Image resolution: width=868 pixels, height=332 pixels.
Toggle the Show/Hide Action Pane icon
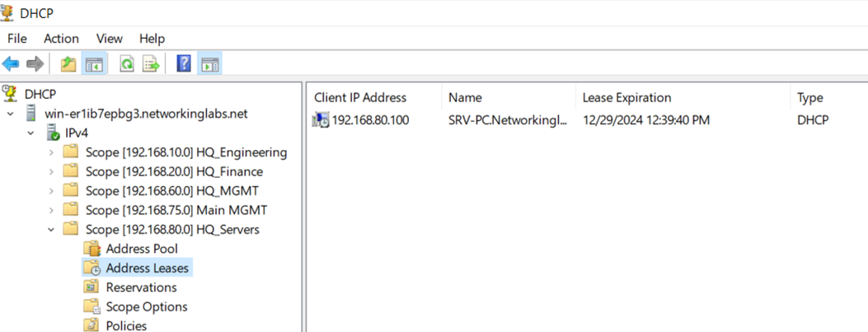point(209,64)
